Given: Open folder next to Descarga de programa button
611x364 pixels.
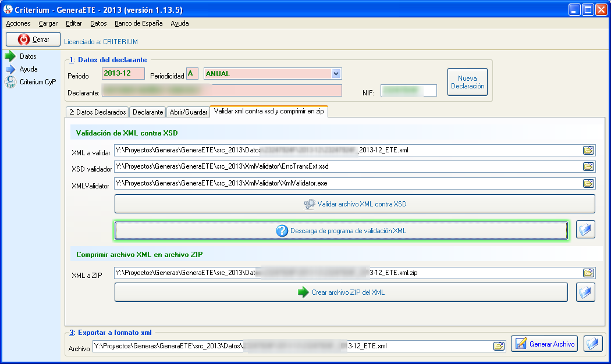Looking at the screenshot, I should coord(585,230).
